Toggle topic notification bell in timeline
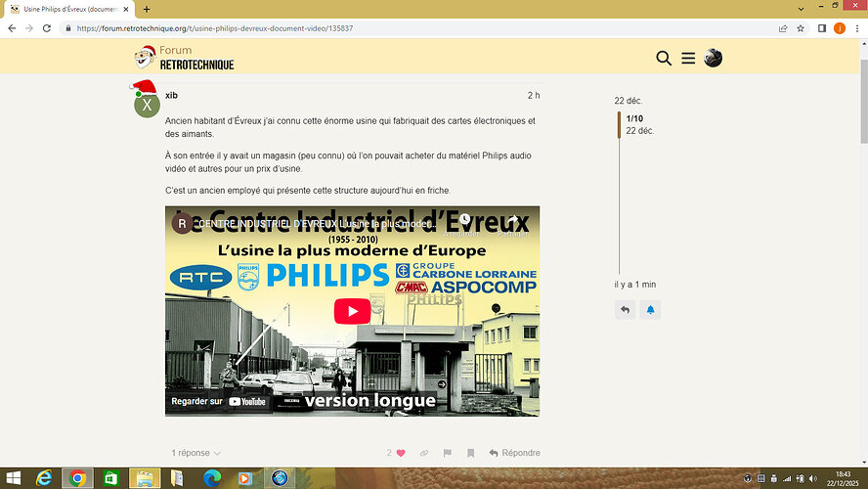The width and height of the screenshot is (868, 489). click(x=650, y=310)
